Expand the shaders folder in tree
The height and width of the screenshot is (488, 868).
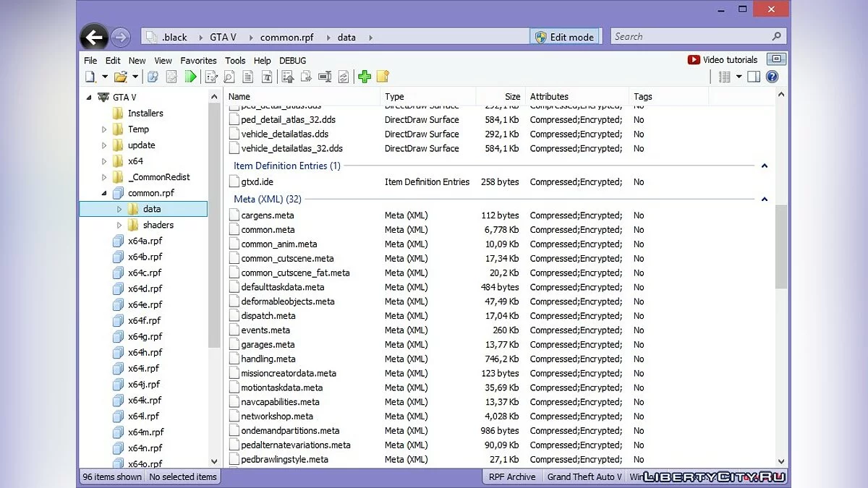tap(120, 225)
